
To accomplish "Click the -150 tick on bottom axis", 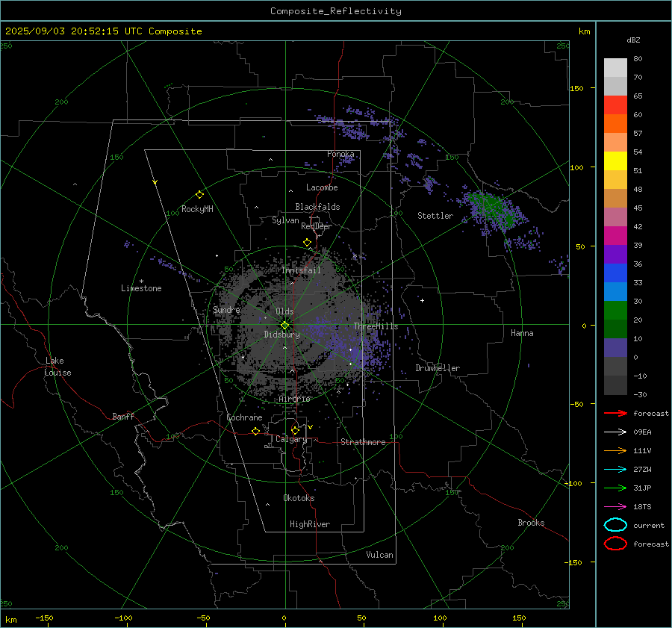I will (44, 618).
